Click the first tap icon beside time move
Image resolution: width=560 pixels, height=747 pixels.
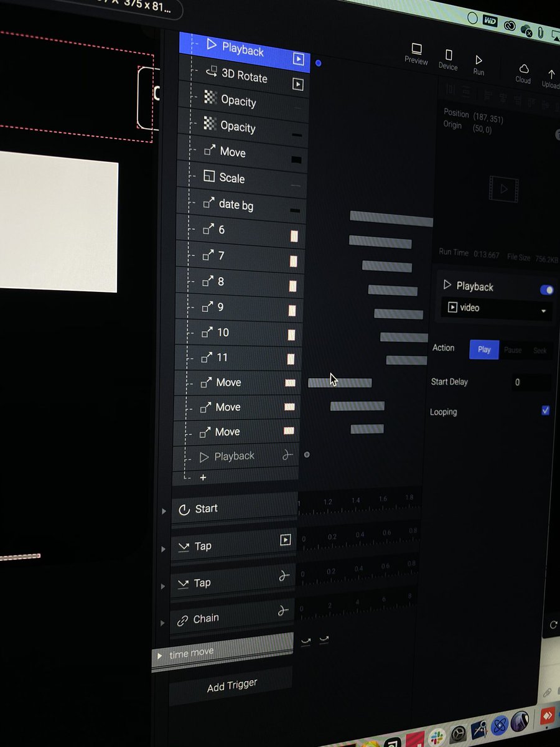tap(306, 641)
